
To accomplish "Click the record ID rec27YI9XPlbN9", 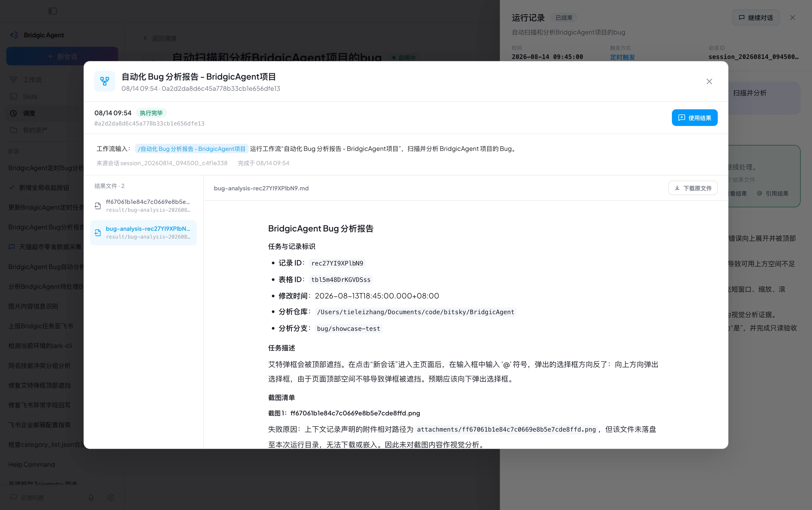I will [337, 263].
